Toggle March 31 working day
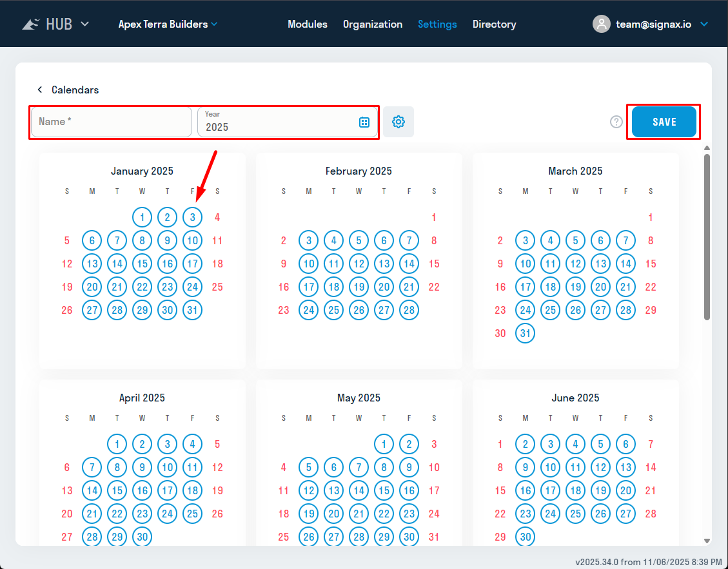The width and height of the screenshot is (728, 569). (x=525, y=333)
